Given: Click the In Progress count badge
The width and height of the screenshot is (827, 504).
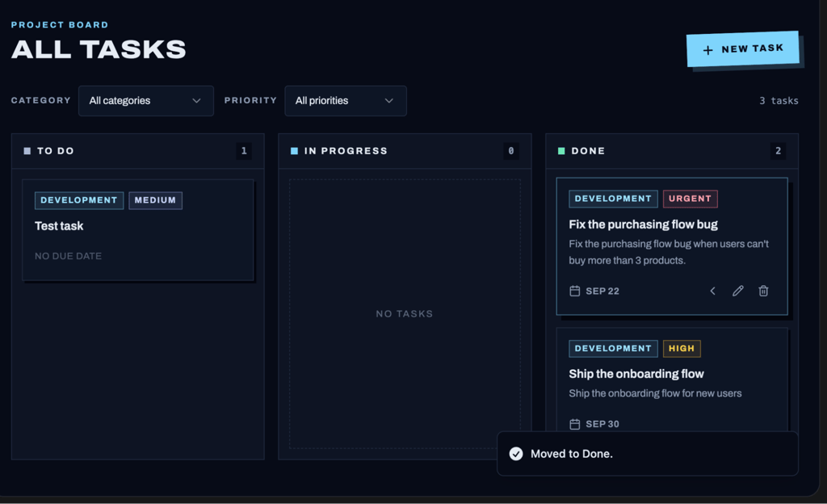Looking at the screenshot, I should pos(510,151).
